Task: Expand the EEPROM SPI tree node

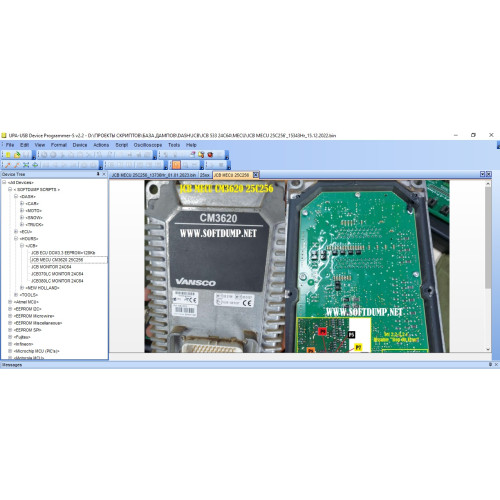Action: (10, 330)
